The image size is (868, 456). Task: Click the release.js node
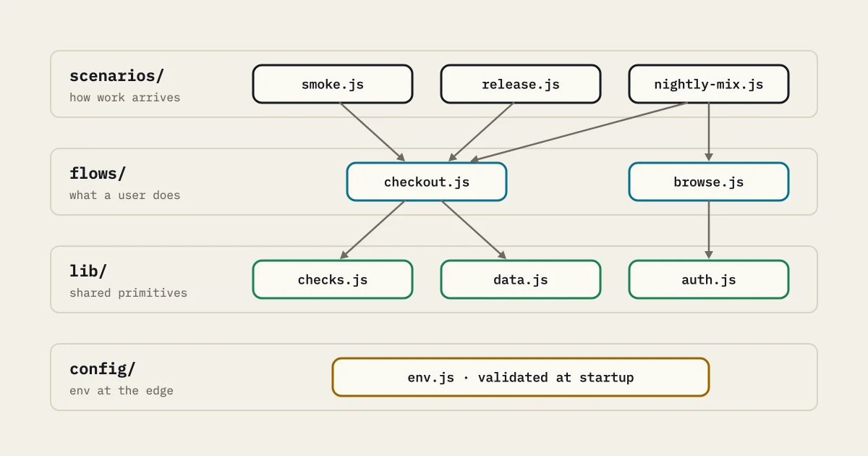tap(521, 84)
